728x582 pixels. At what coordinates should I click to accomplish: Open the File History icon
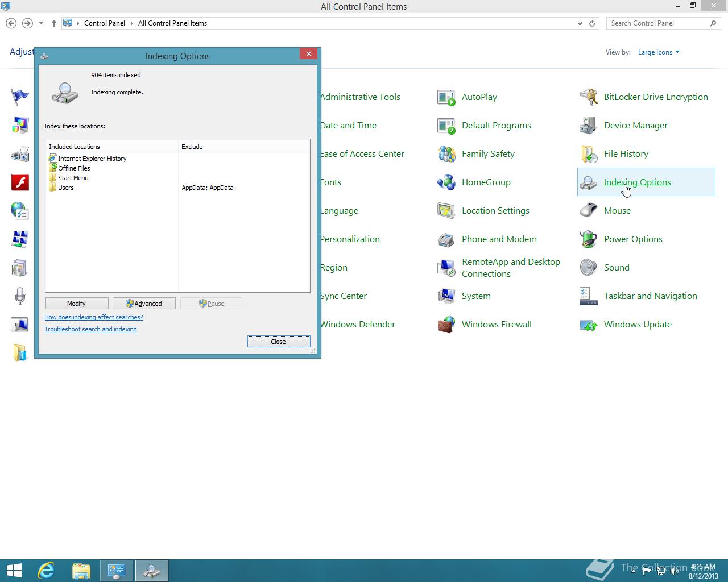(x=589, y=154)
